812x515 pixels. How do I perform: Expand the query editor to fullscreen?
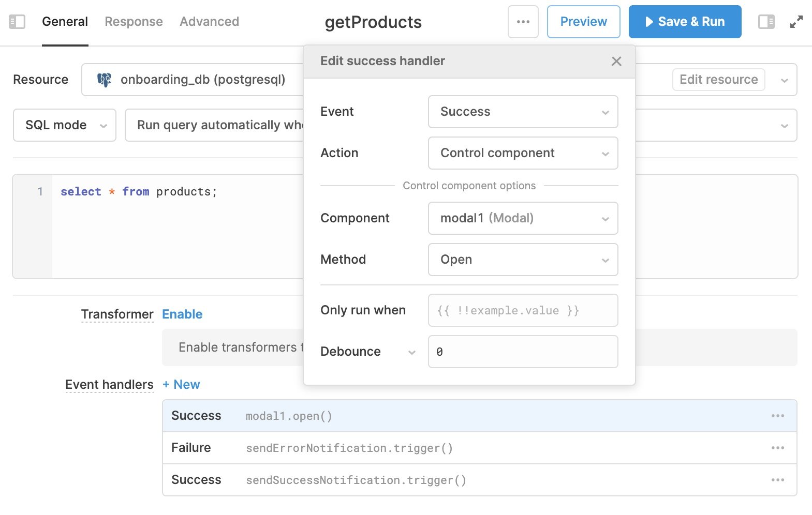796,22
